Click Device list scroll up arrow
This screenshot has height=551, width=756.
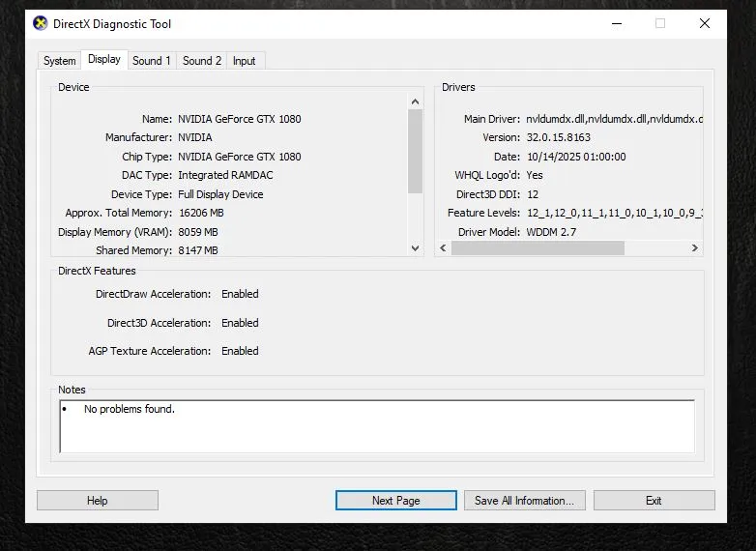point(415,101)
